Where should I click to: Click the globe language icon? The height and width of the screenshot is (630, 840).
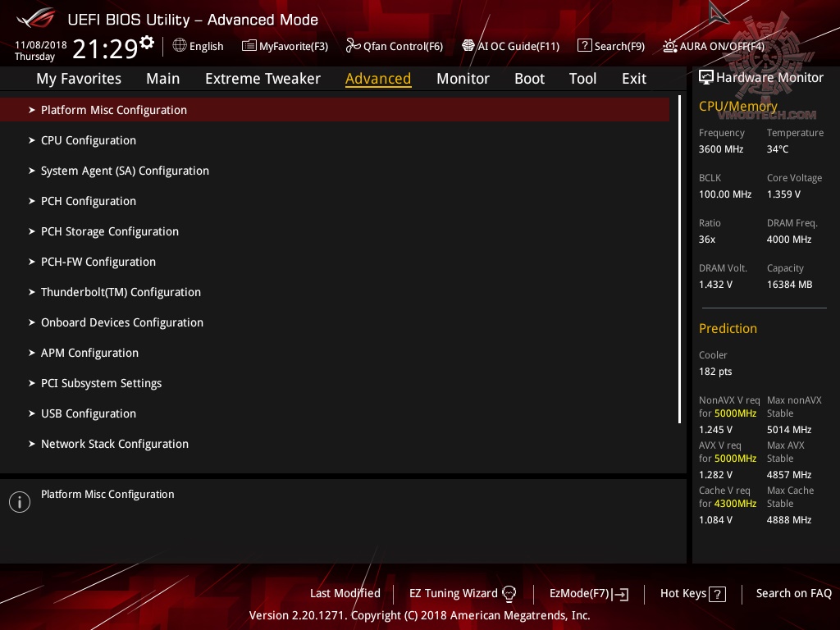[180, 46]
